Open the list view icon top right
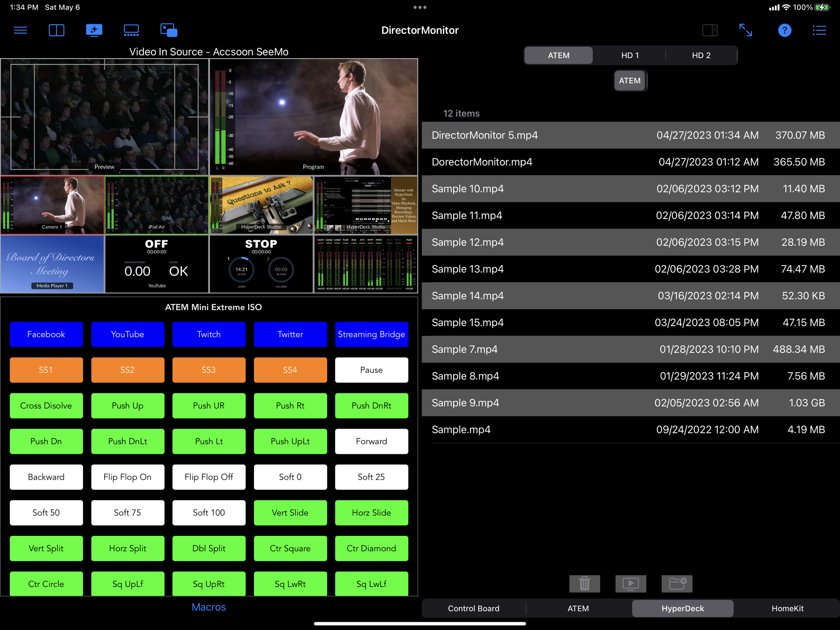This screenshot has height=630, width=840. coord(819,30)
